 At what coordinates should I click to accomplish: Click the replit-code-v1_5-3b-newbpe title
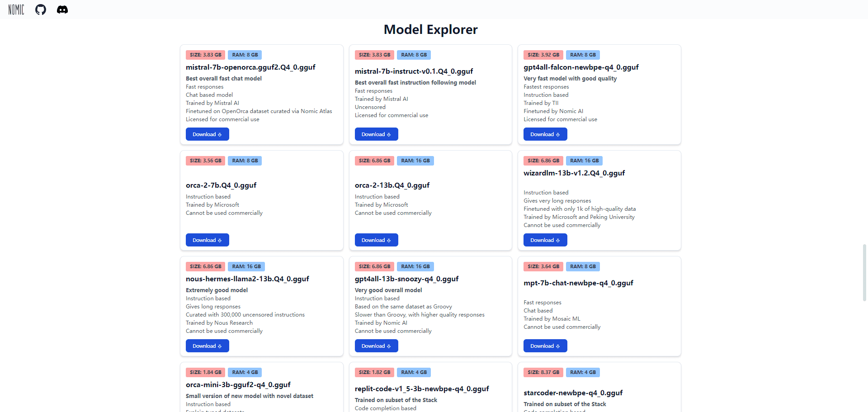pyautogui.click(x=422, y=389)
